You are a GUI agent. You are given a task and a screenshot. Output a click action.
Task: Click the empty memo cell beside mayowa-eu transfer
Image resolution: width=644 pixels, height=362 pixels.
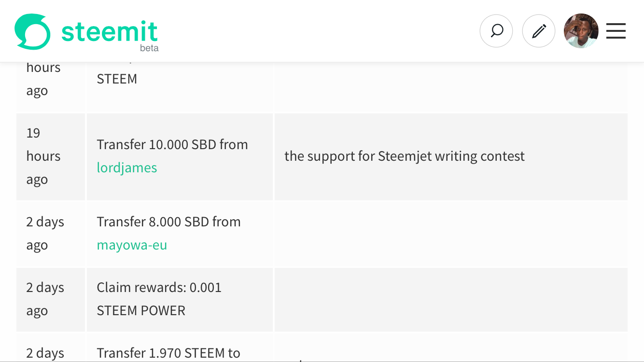451,234
